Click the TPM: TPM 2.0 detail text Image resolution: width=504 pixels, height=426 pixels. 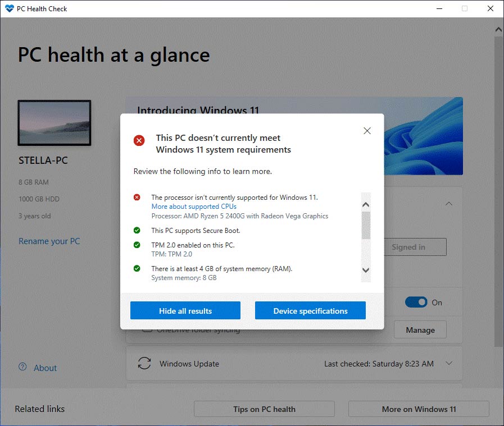171,254
